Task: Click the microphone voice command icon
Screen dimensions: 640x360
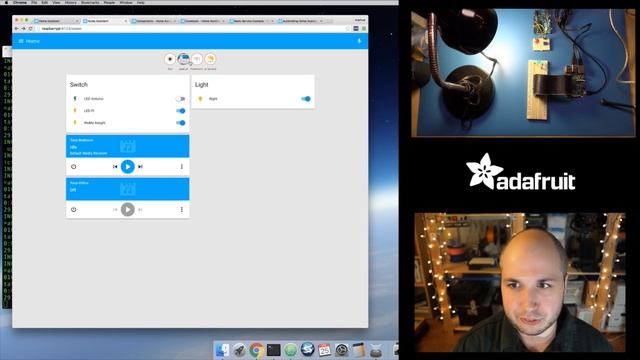Action: (x=359, y=41)
